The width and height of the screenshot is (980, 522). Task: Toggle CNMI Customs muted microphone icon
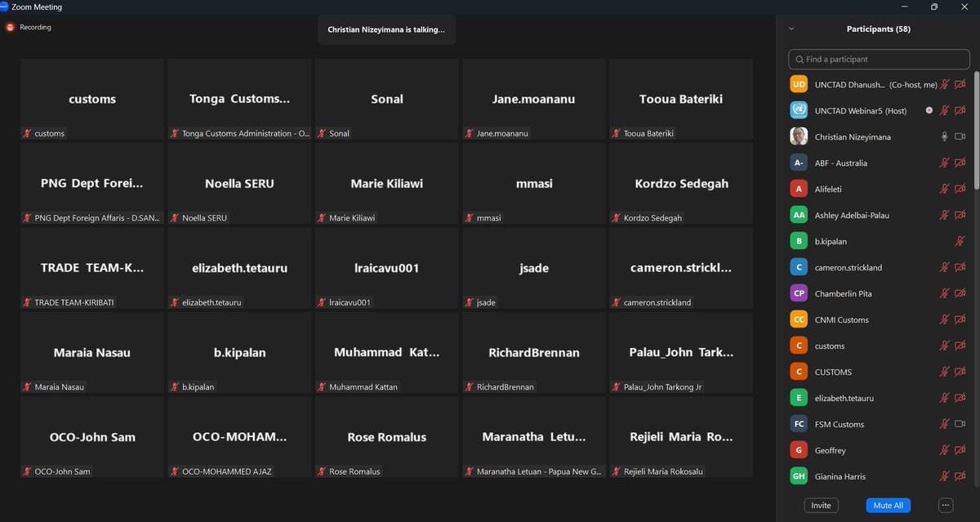point(945,319)
